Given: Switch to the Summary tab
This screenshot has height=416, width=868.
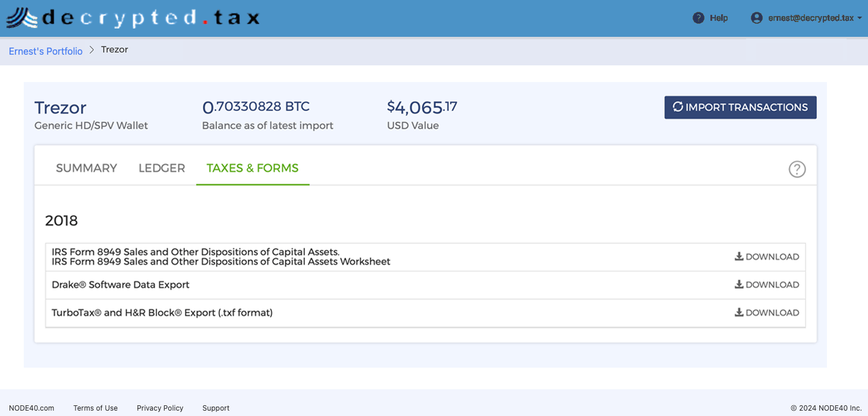Looking at the screenshot, I should [x=86, y=168].
